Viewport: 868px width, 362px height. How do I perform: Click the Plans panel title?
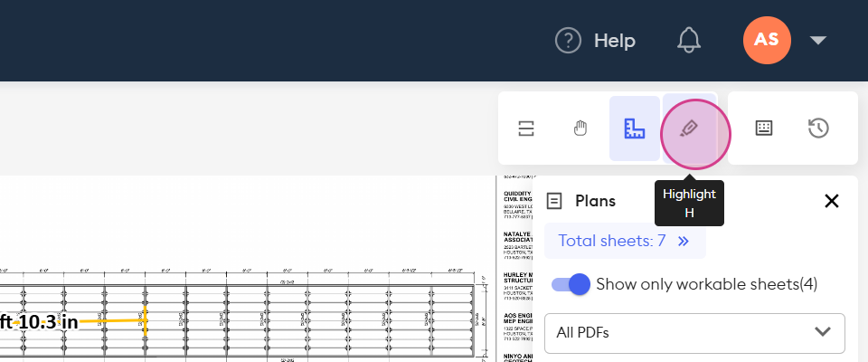pyautogui.click(x=595, y=201)
